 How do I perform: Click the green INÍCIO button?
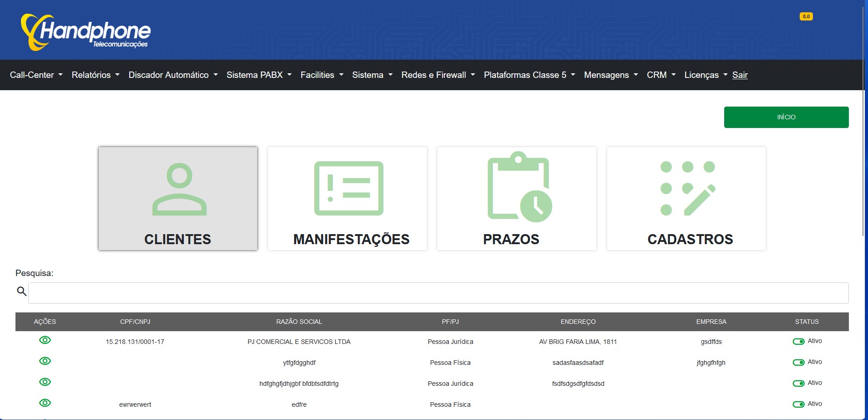pyautogui.click(x=786, y=117)
